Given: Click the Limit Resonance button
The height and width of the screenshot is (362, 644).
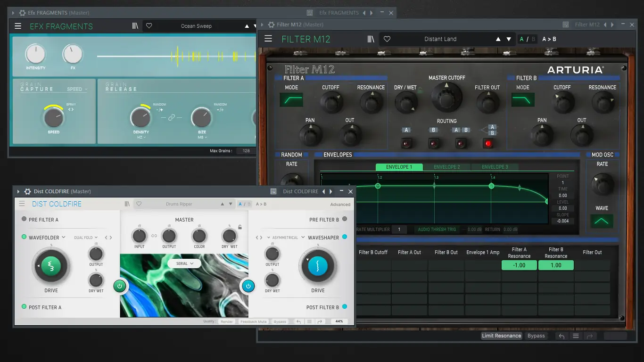Looking at the screenshot, I should point(502,336).
